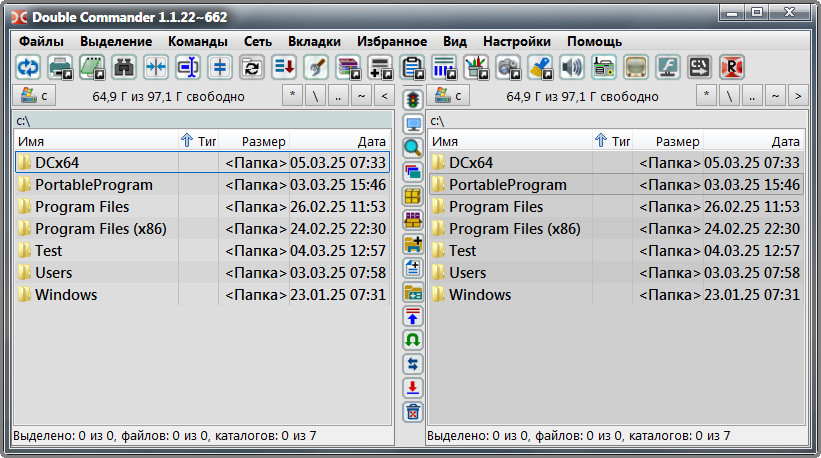Viewport: 821px width, 458px height.
Task: Click the list with red down arrow icon
Action: coord(284,67)
